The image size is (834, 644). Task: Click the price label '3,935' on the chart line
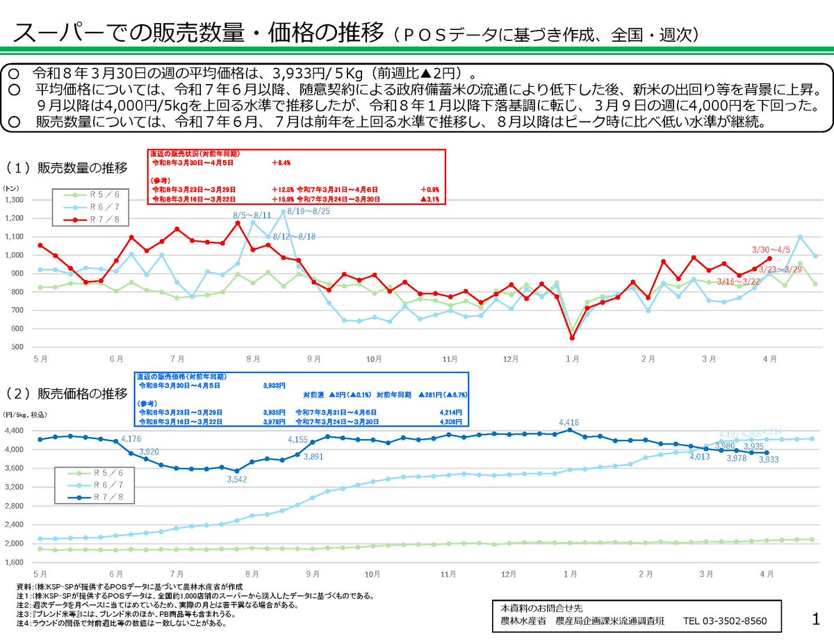pyautogui.click(x=754, y=447)
